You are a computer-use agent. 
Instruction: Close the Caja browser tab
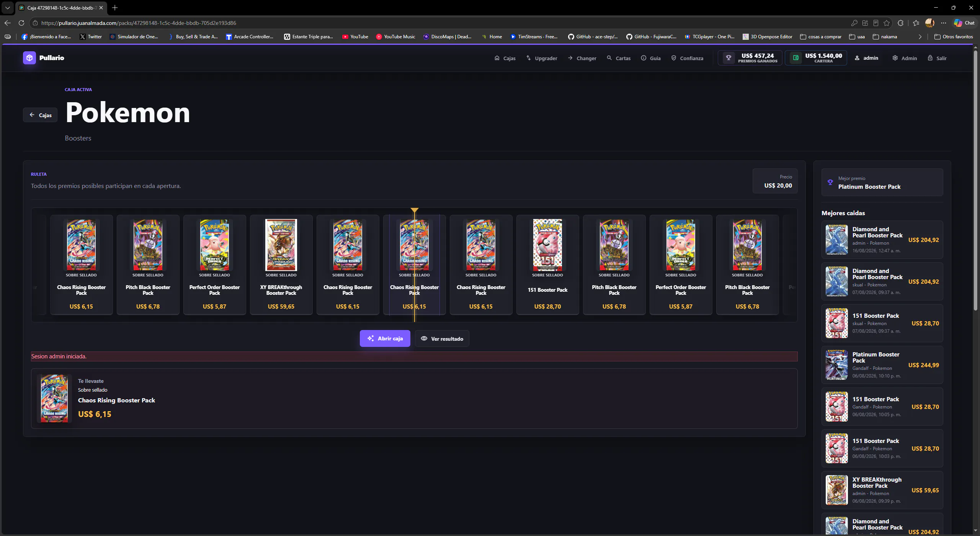click(x=101, y=8)
